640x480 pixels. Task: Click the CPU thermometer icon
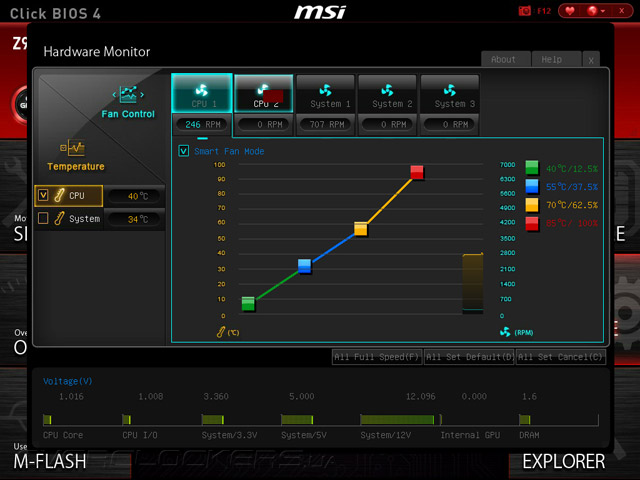tap(59, 195)
